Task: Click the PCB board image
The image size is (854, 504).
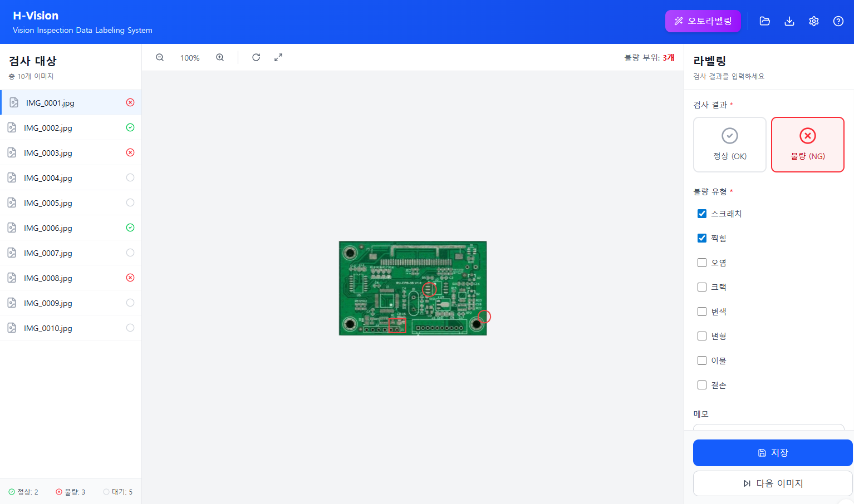Action: coord(413,288)
